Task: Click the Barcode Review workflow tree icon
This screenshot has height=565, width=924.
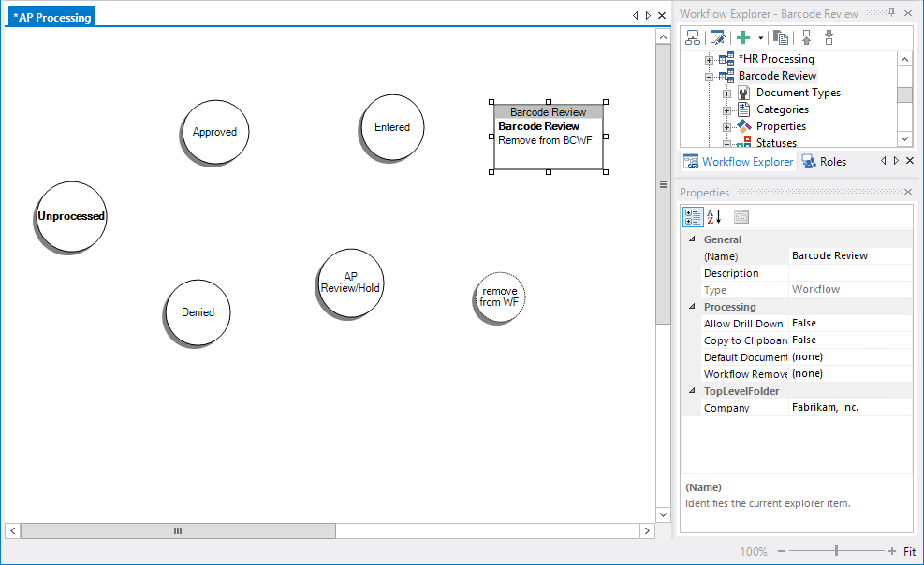Action: 726,76
